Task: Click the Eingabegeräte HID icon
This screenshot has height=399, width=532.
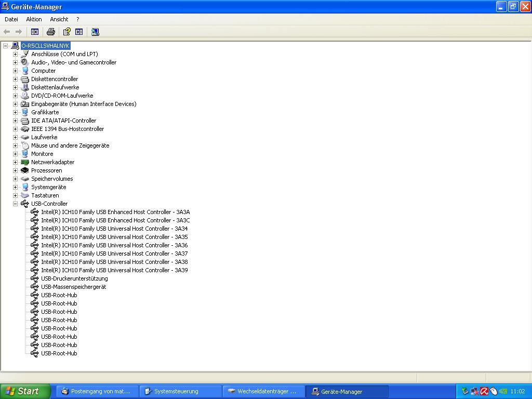Action: pyautogui.click(x=25, y=104)
